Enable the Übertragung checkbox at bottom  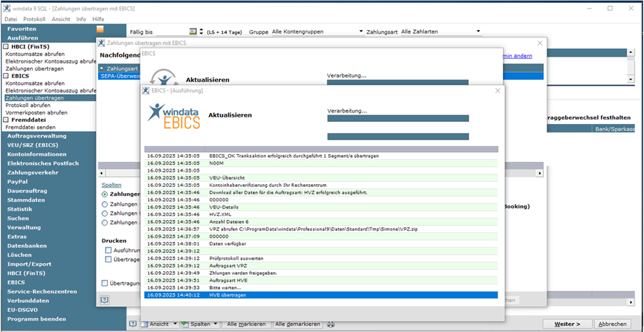pyautogui.click(x=104, y=283)
